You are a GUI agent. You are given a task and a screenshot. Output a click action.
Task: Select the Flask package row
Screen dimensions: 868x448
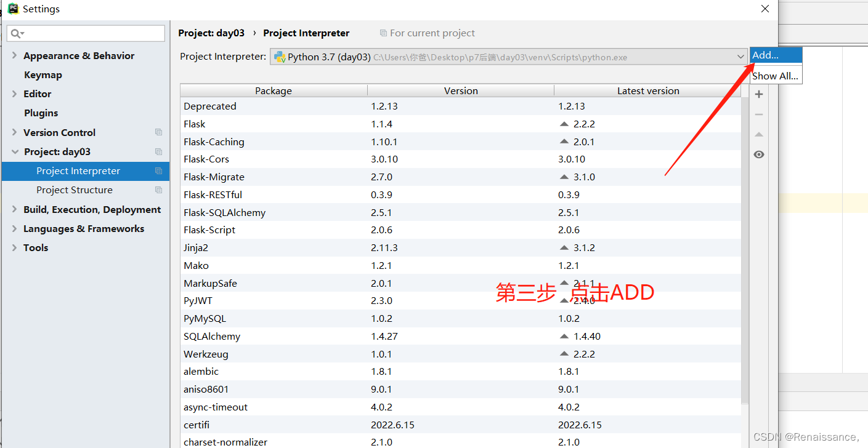click(461, 124)
